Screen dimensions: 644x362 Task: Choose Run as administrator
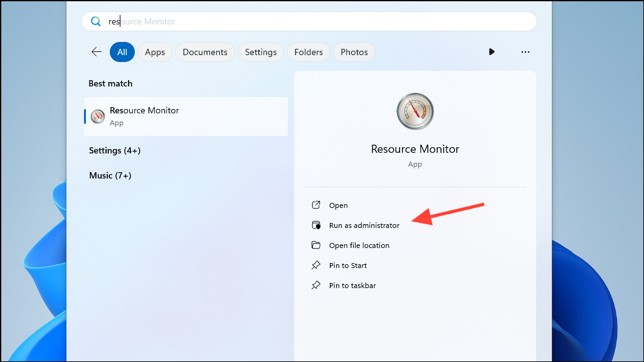pos(364,225)
